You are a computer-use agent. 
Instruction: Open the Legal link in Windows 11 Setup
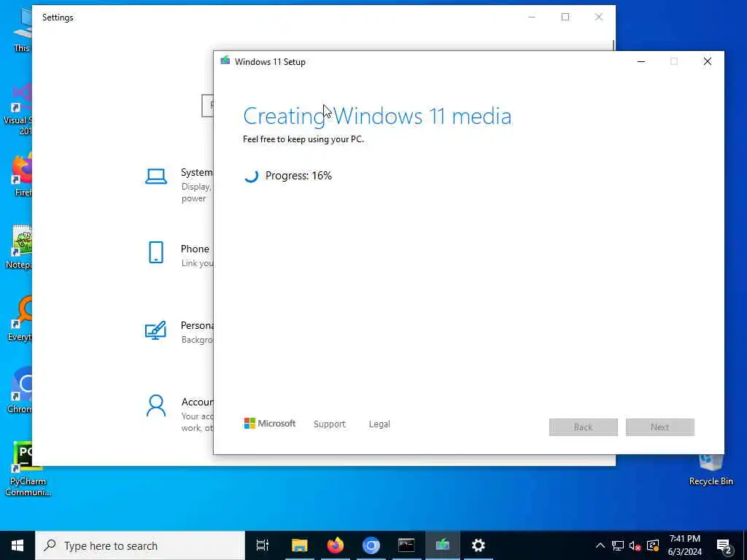379,424
